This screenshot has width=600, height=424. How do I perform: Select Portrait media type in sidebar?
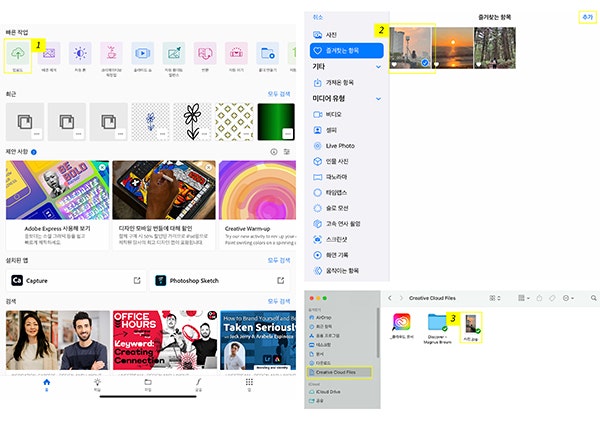point(347,161)
